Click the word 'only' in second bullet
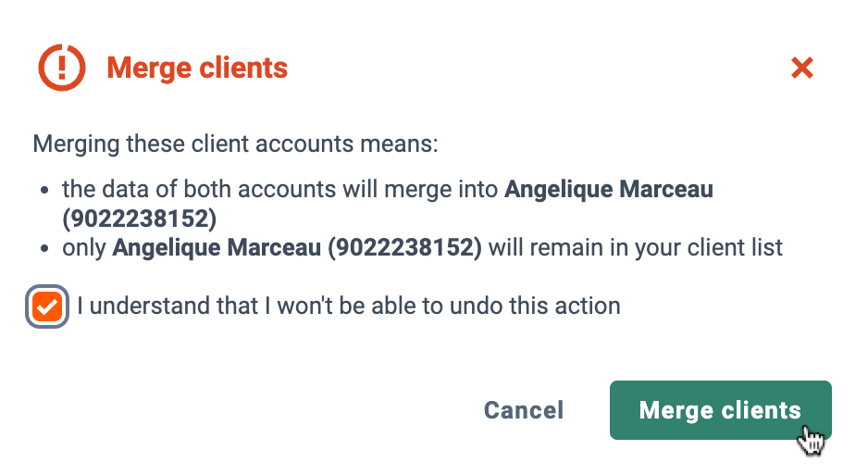The width and height of the screenshot is (868, 475). tap(83, 247)
